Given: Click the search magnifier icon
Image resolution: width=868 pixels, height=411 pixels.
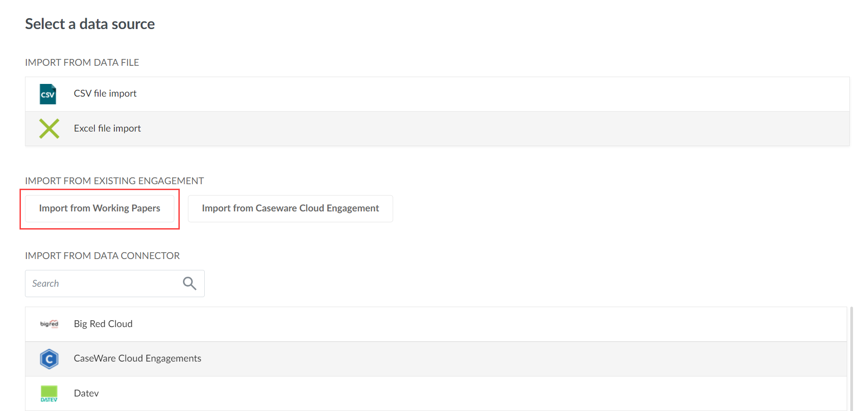Looking at the screenshot, I should pos(189,284).
